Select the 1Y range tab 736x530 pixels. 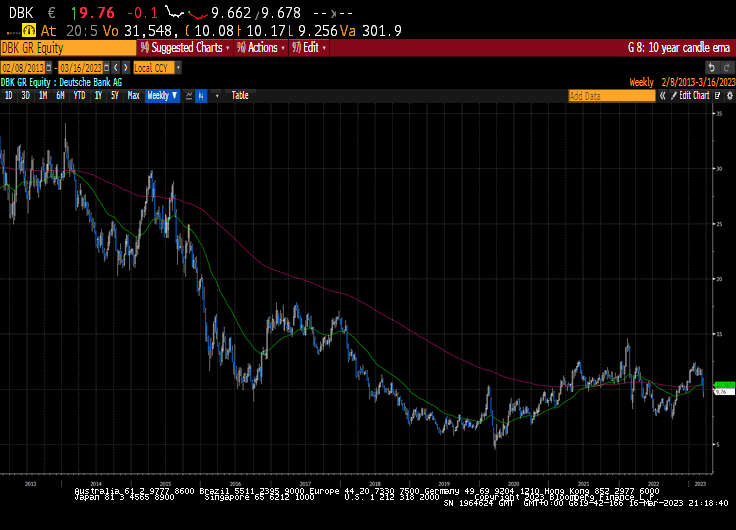point(98,96)
